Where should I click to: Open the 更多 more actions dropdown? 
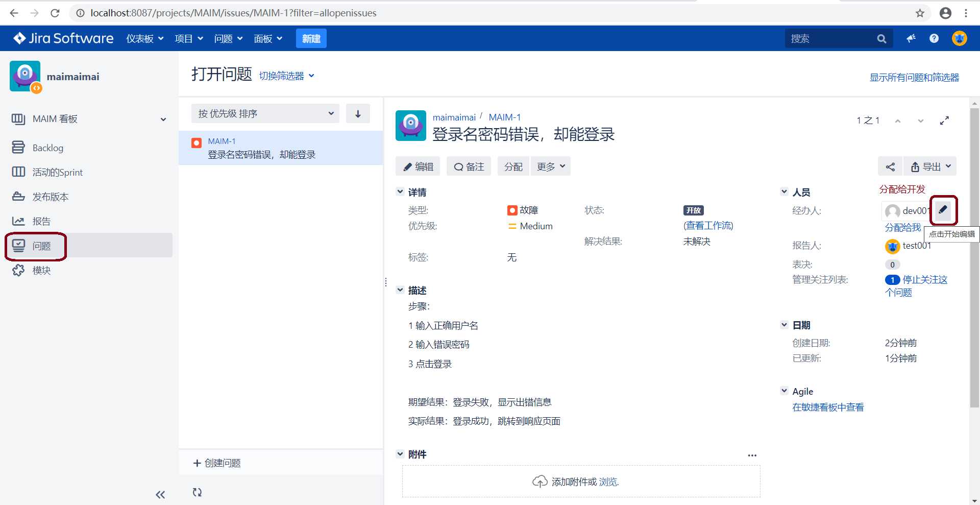click(551, 166)
